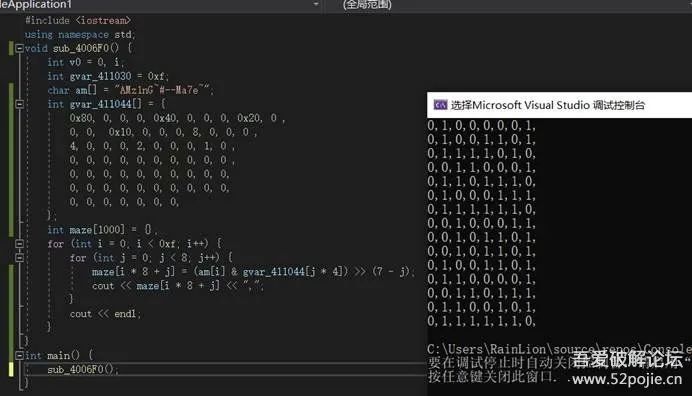This screenshot has width=692, height=396.
Task: Open the project dropdown arrow at the top of the editor
Action: (316, 4)
